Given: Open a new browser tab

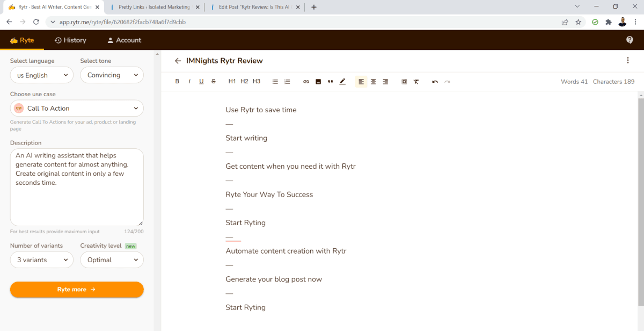Looking at the screenshot, I should tap(314, 7).
